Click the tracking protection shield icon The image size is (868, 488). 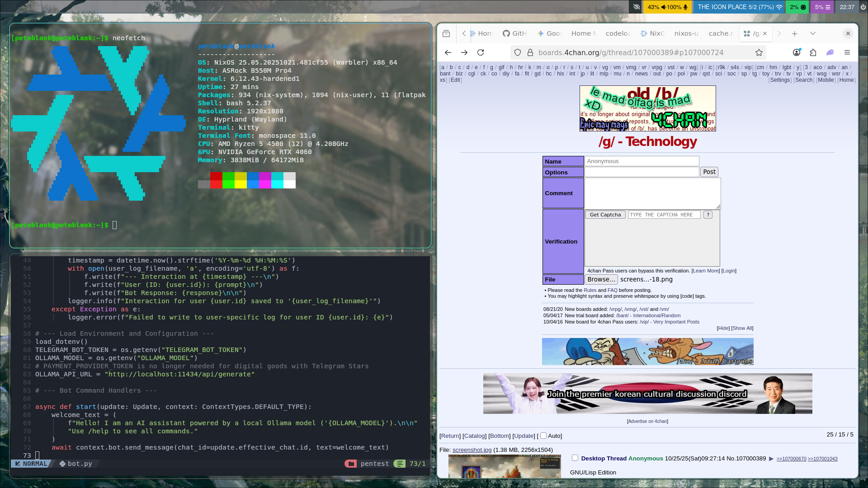518,52
